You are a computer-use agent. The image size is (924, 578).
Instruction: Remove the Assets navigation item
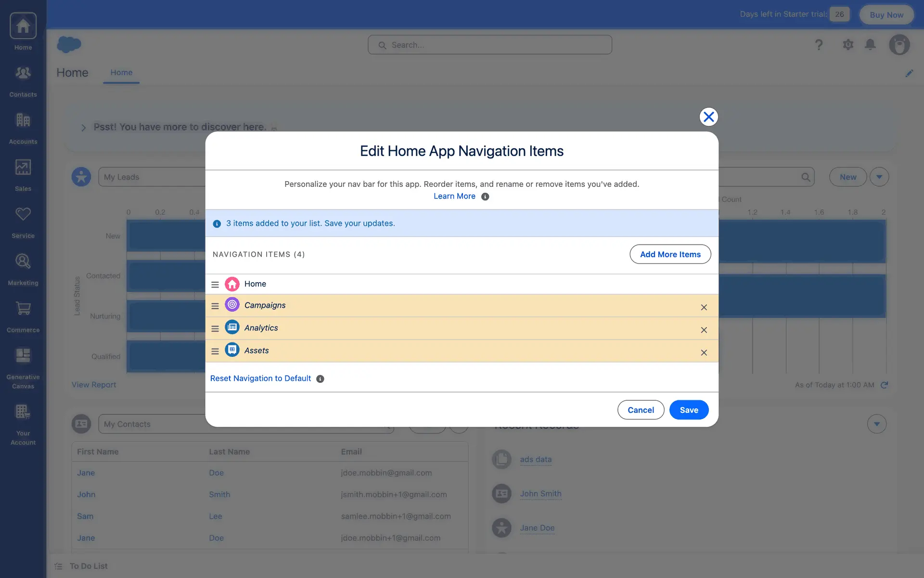click(704, 353)
